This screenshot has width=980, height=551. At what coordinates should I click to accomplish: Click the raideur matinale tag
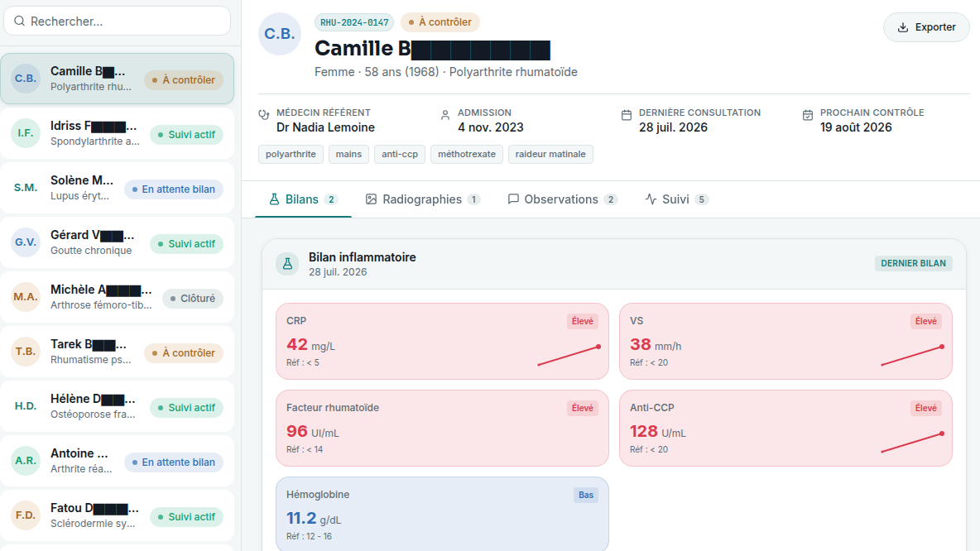coord(550,155)
